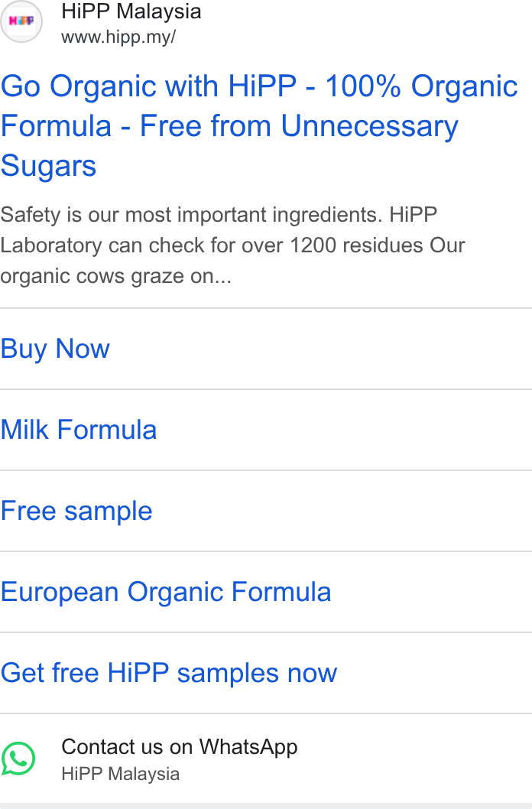Screen dimensions: 532x809
Task: Click '100% Organic' in the ad headline
Action: (x=421, y=86)
